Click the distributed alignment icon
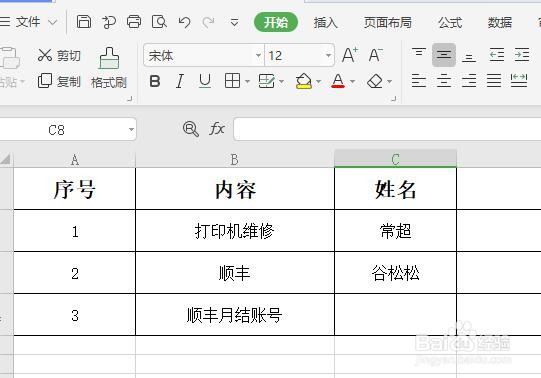The height and width of the screenshot is (378, 541). (x=519, y=81)
